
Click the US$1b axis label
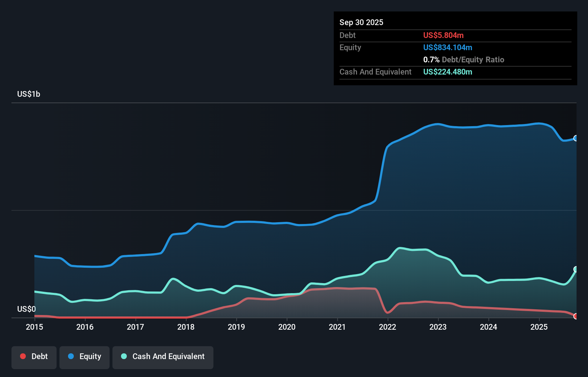click(29, 94)
